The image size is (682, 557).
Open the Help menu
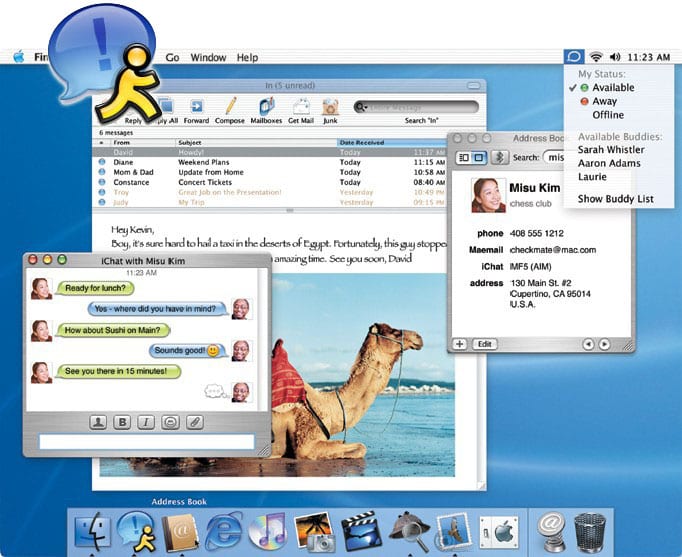(x=247, y=57)
